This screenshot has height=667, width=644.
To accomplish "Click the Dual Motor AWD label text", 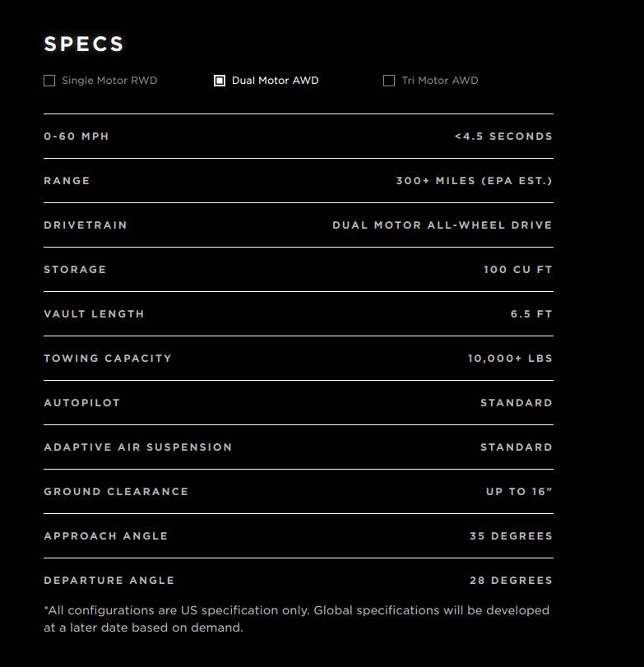I will coord(275,81).
